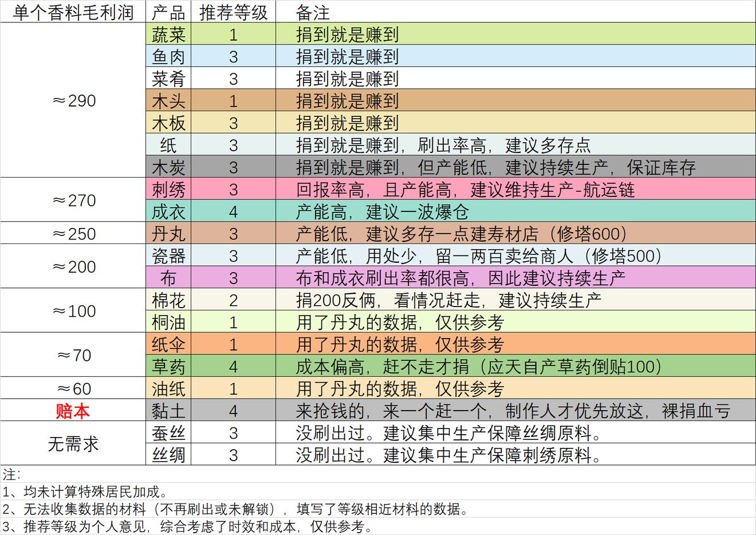
Task: Click the 丝绸 product cell
Action: click(x=168, y=455)
